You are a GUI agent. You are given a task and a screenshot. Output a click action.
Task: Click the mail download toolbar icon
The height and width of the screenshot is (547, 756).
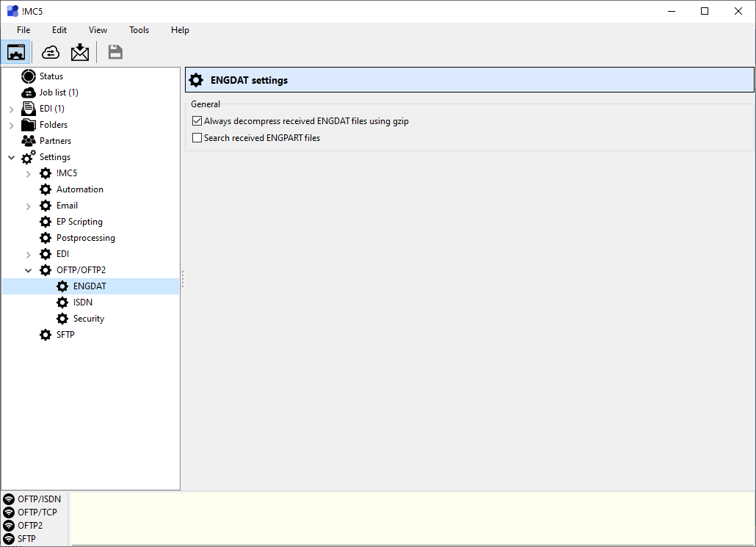[80, 52]
